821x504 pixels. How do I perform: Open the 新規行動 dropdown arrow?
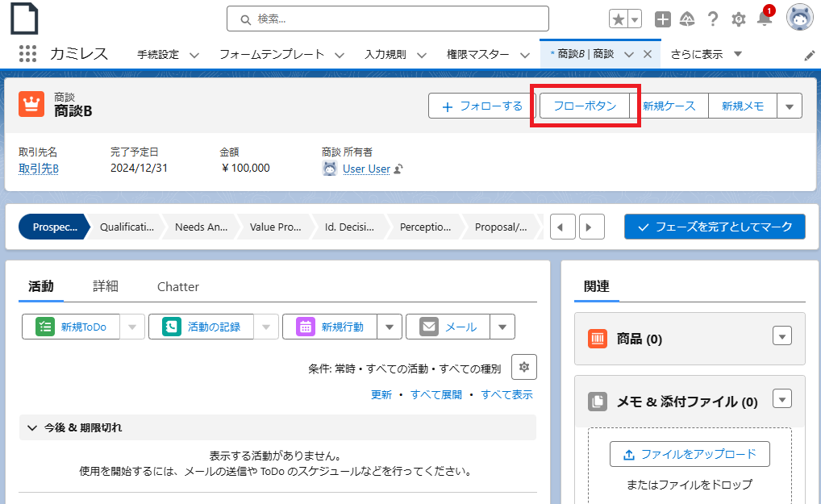tap(390, 327)
